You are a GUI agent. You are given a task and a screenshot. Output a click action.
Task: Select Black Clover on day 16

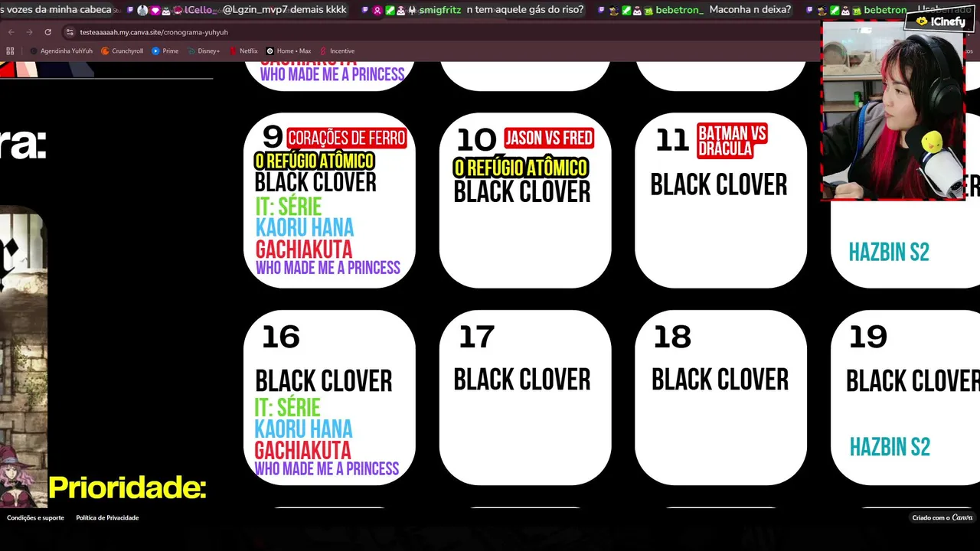coord(324,381)
